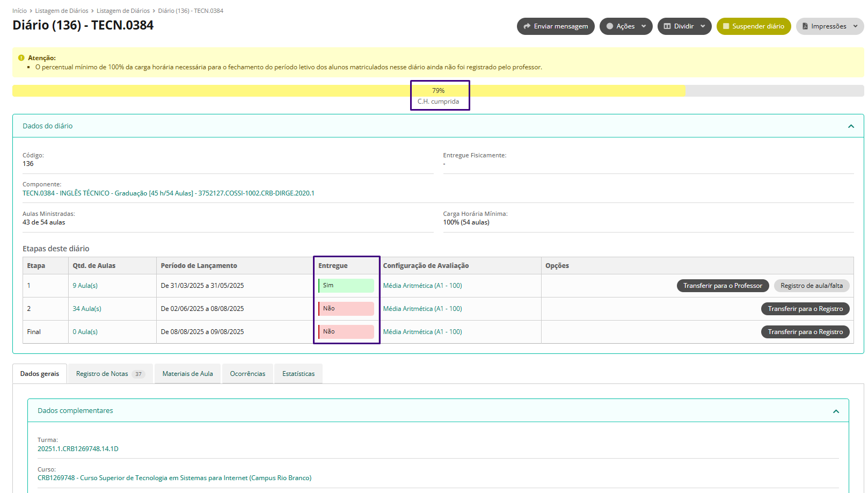The width and height of the screenshot is (868, 493).
Task: Open the 34 Aula(s) link
Action: tap(87, 309)
